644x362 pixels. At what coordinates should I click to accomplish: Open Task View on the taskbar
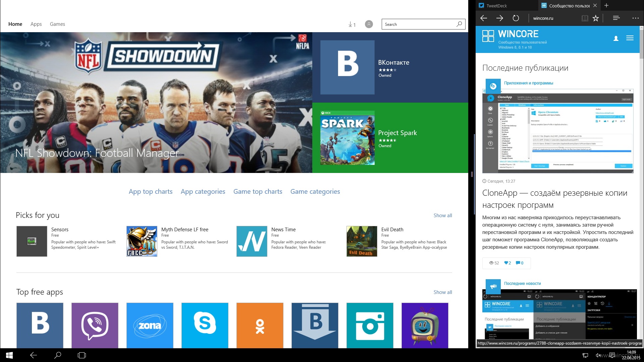point(82,355)
